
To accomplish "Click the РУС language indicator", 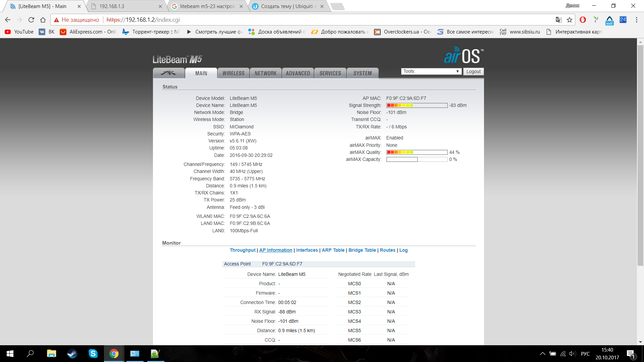I will 585,354.
